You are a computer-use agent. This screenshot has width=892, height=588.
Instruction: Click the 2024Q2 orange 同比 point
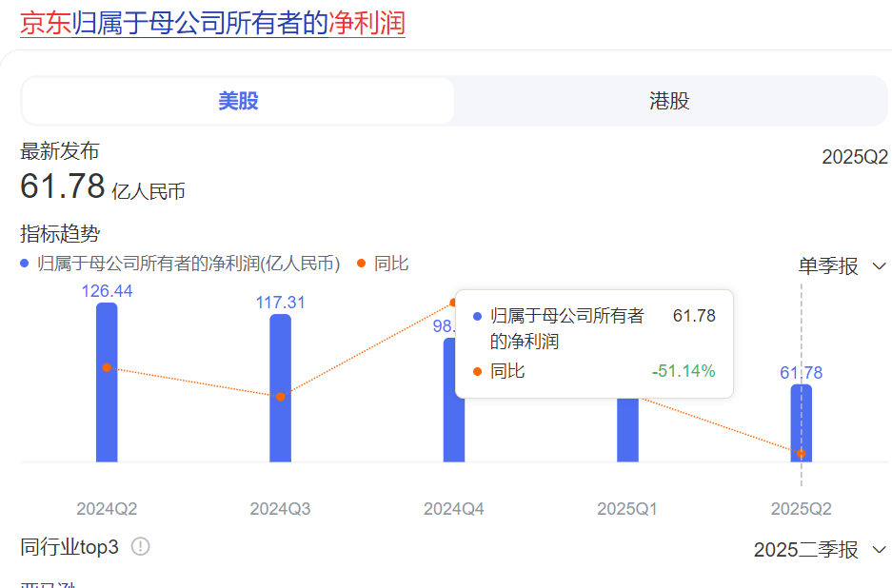coord(107,368)
